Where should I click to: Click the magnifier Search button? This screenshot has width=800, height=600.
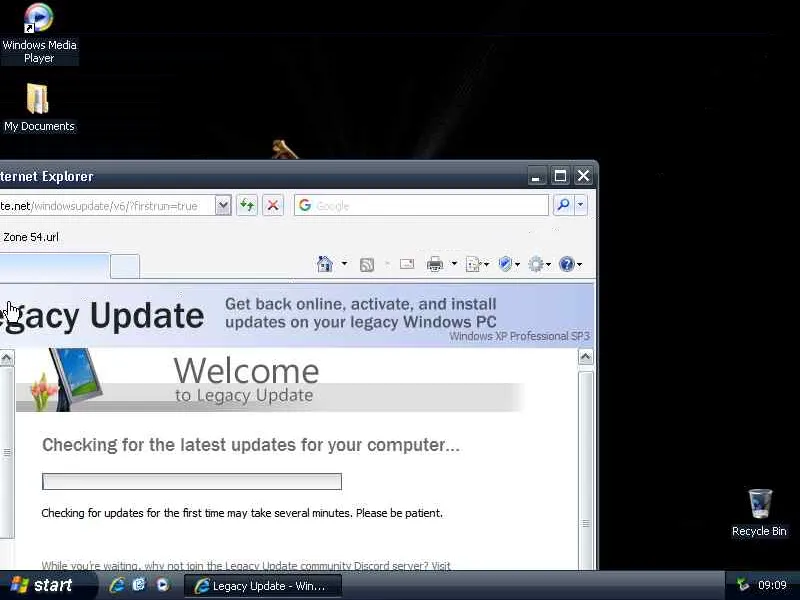coord(563,205)
